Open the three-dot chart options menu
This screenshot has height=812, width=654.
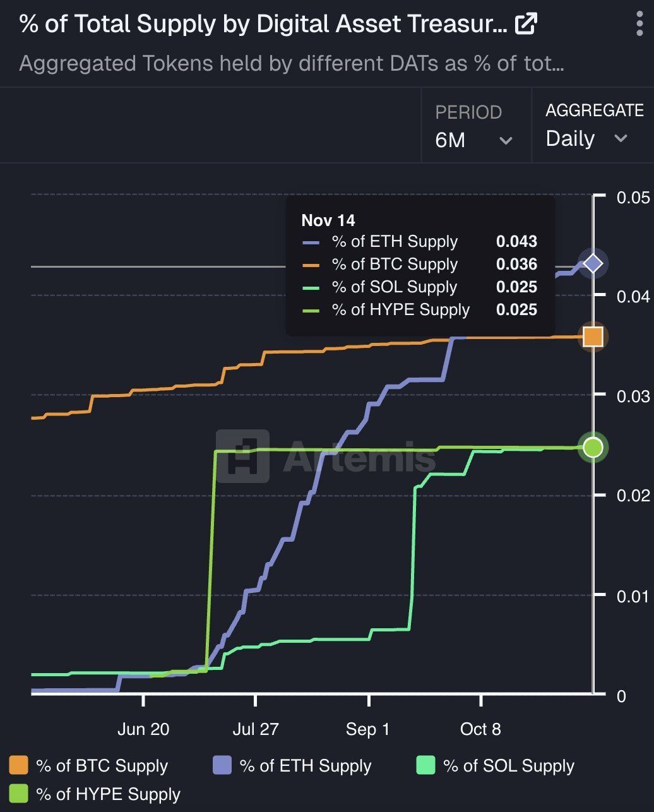639,23
